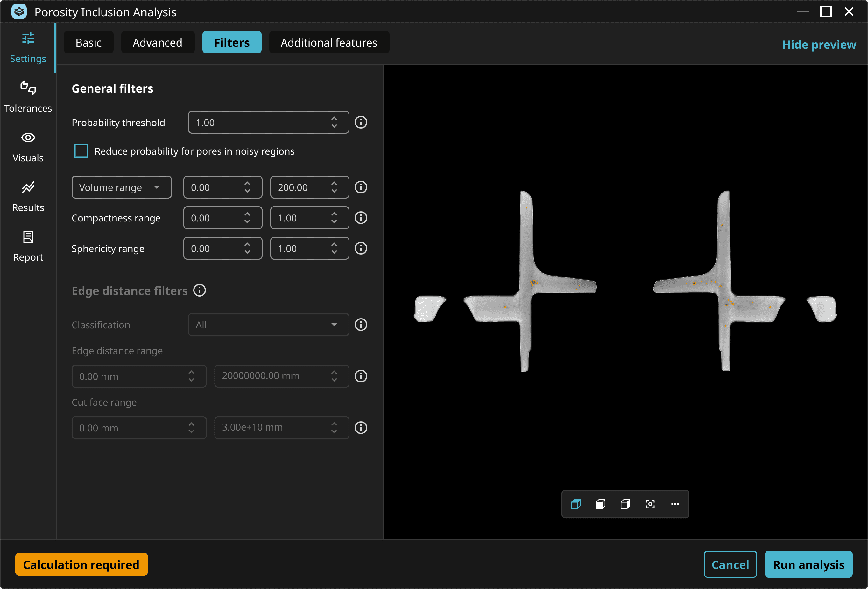This screenshot has width=868, height=589.
Task: Open the three-dots more options menu
Action: pos(675,504)
